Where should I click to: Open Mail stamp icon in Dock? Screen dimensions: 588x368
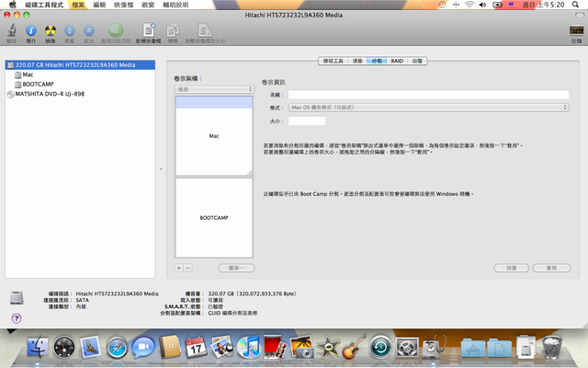click(x=90, y=347)
